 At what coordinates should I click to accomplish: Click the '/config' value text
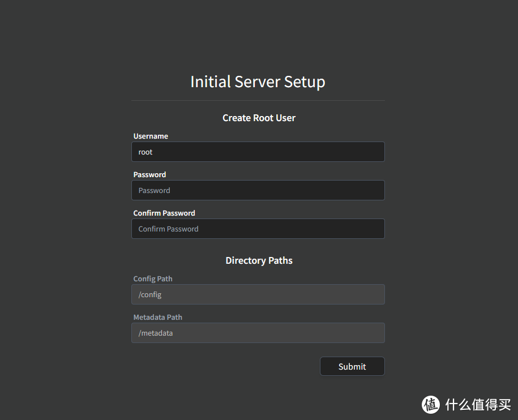150,294
